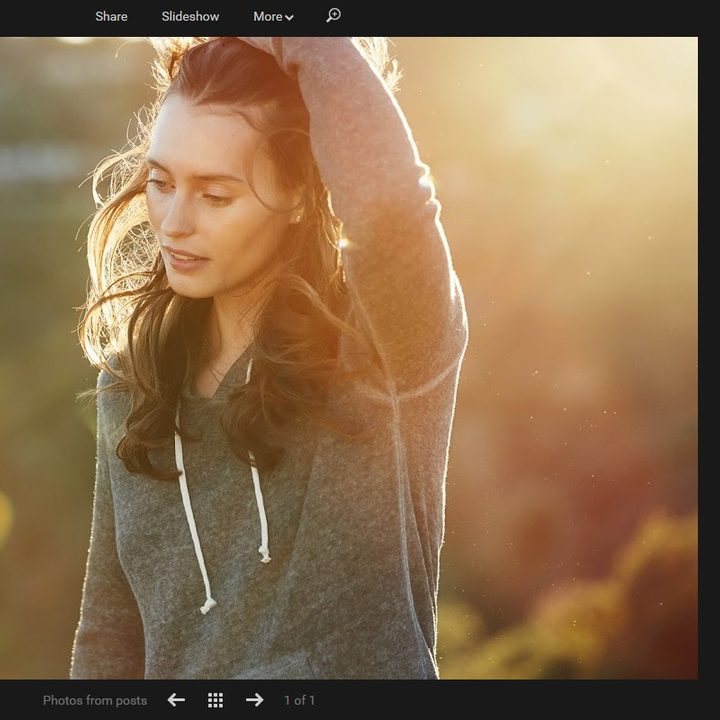Screen dimensions: 720x720
Task: Click the Share button
Action: click(x=111, y=17)
